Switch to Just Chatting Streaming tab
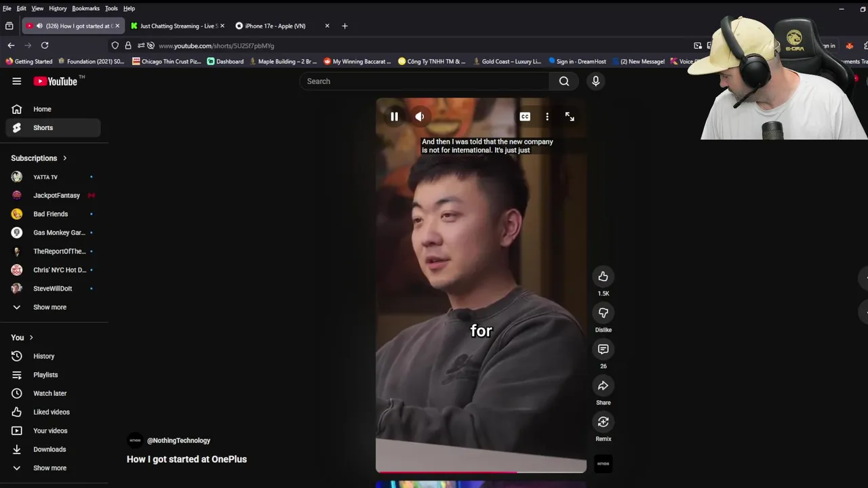 (177, 26)
